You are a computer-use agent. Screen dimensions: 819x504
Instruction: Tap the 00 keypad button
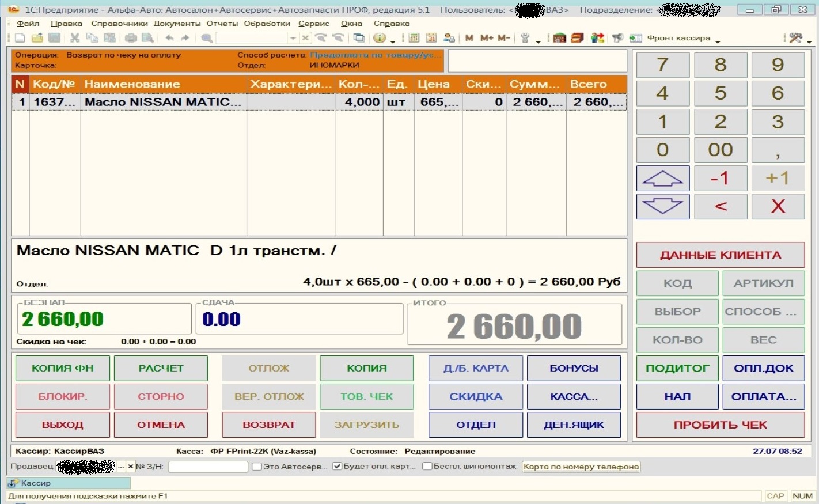coord(721,150)
